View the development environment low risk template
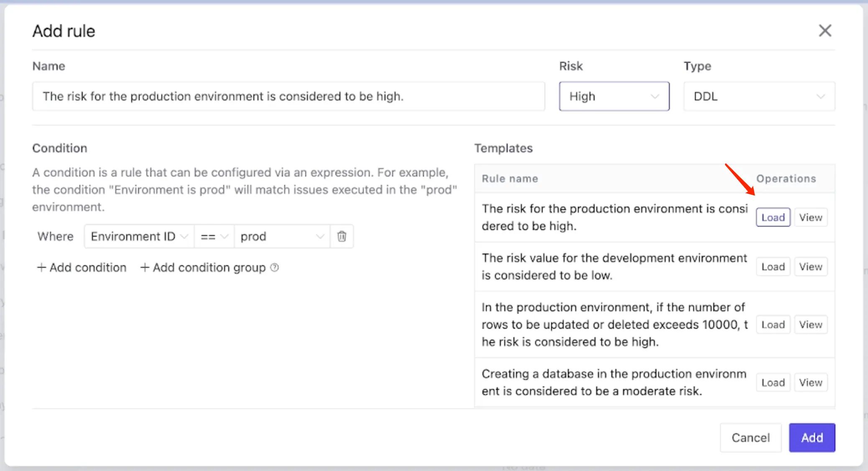 (810, 266)
